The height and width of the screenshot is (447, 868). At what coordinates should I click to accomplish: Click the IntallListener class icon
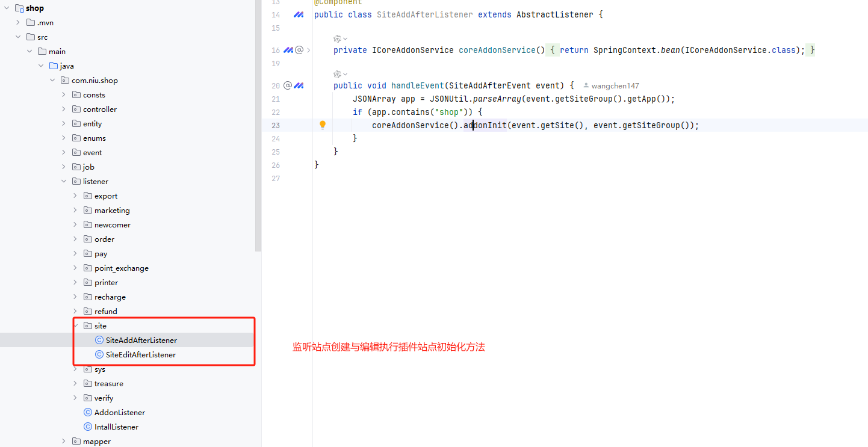88,427
